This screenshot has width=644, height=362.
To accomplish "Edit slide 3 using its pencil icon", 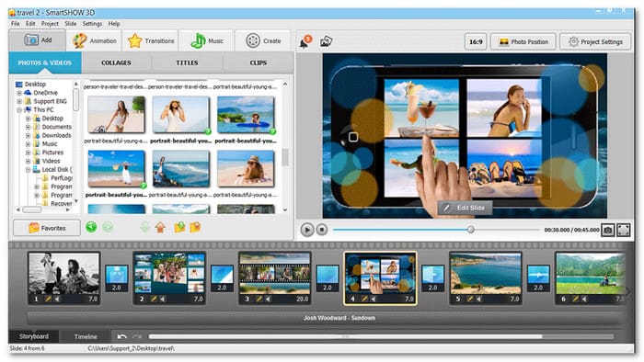I will point(259,299).
